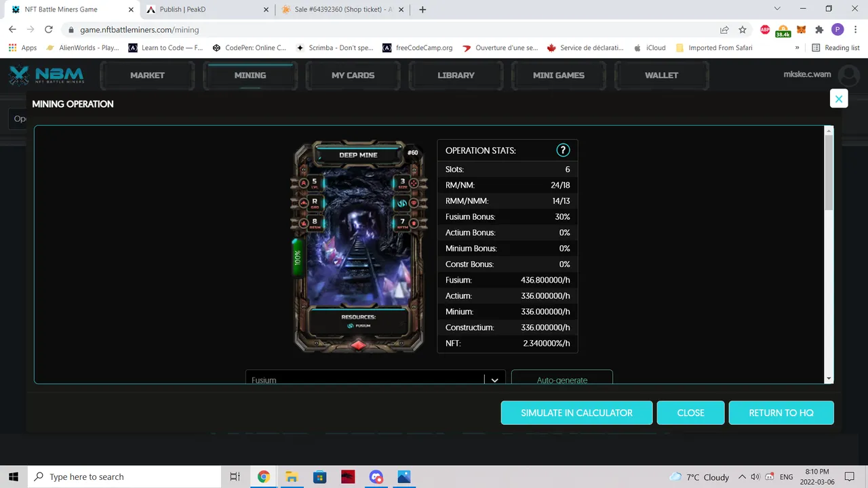Expand the hidden bookmarks overflow chevron
This screenshot has width=868, height=488.
(797, 48)
